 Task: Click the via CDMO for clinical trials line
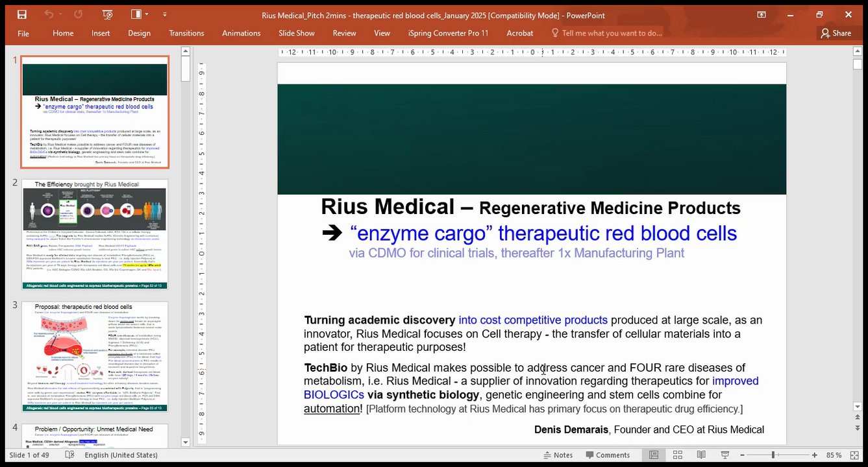516,253
